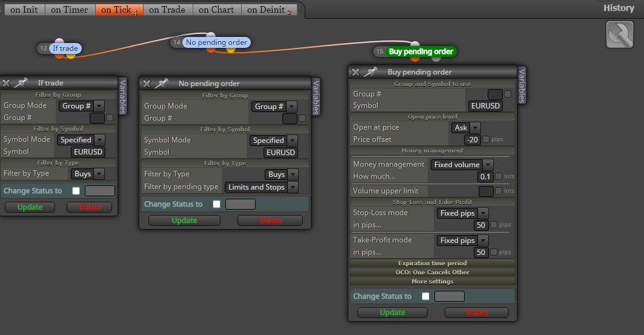The image size is (644, 335).
Task: Click orange output connector of Buy pending order node
Action: [x=415, y=59]
